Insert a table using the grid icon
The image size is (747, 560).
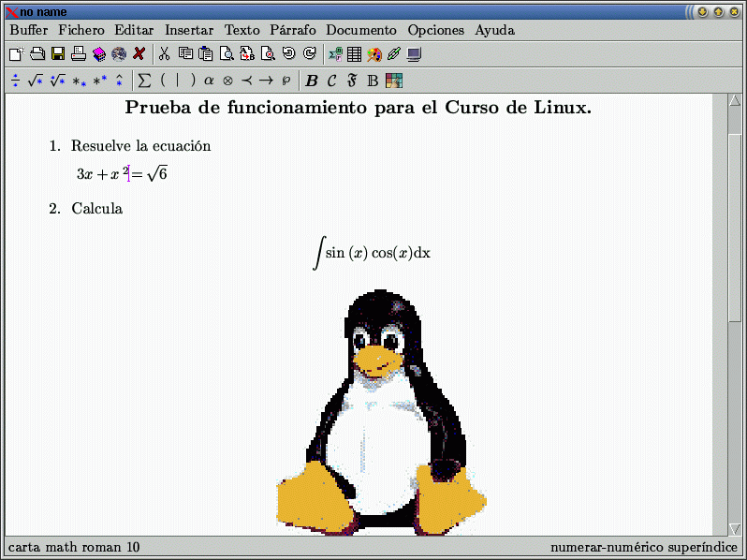point(354,54)
